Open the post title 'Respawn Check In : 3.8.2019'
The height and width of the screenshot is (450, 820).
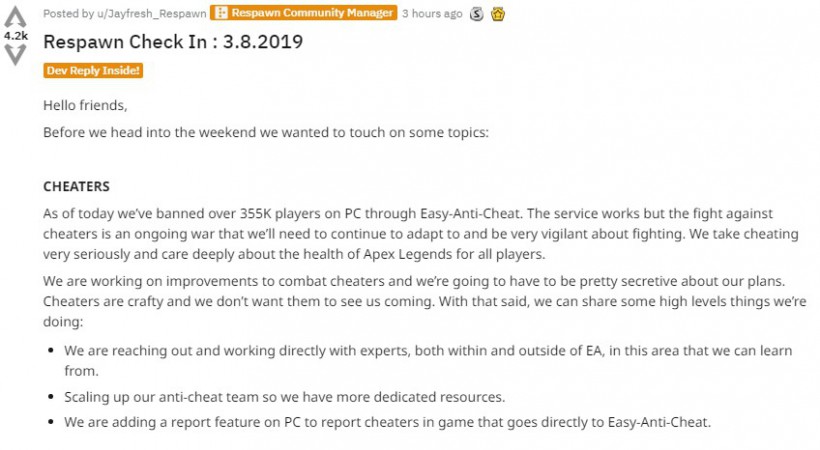(x=173, y=42)
